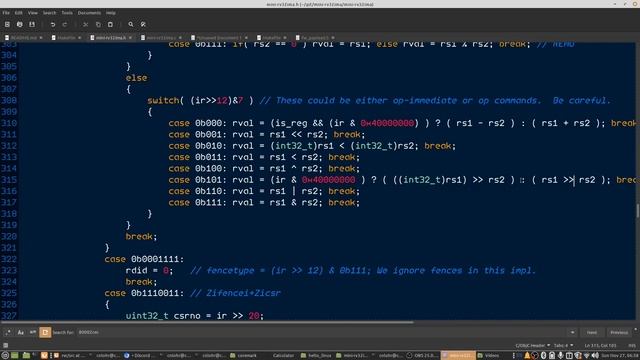
Task: Toggle wrap around search option
Action: click(45, 333)
